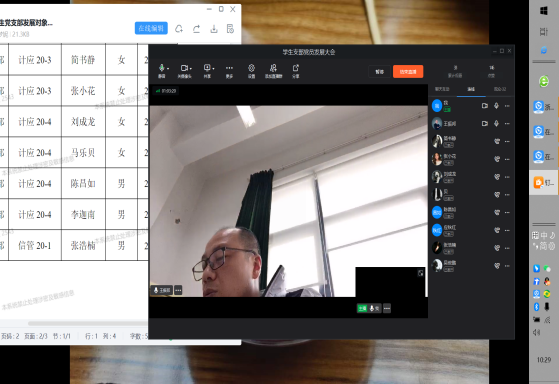Click the add live assistant icon
This screenshot has width=559, height=384.
click(x=273, y=68)
